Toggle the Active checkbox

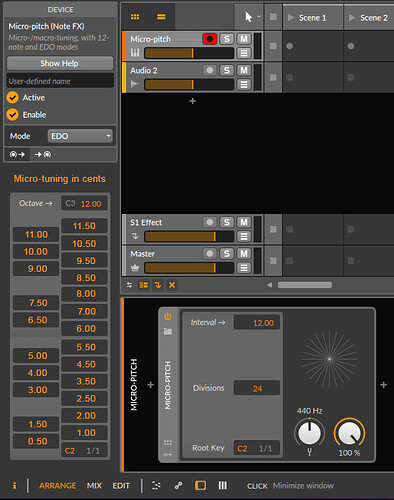(12, 98)
